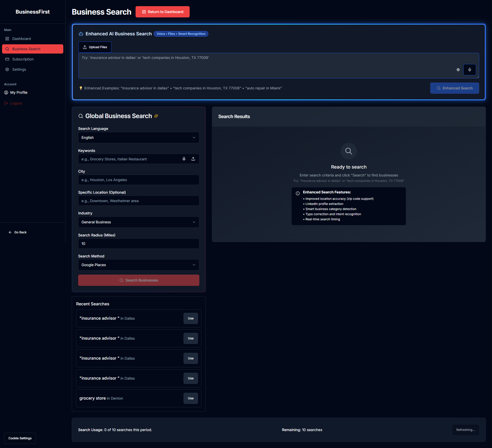Open the Search Language dropdown

tap(139, 138)
